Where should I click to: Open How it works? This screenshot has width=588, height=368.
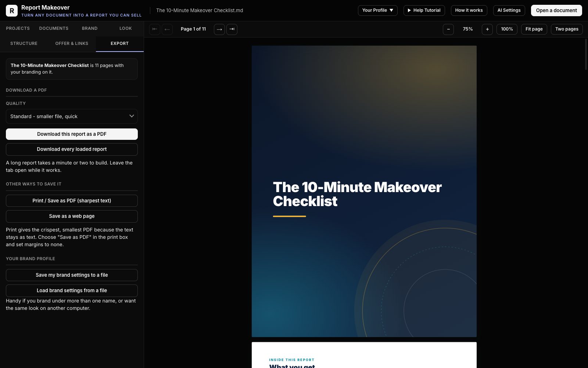point(469,10)
